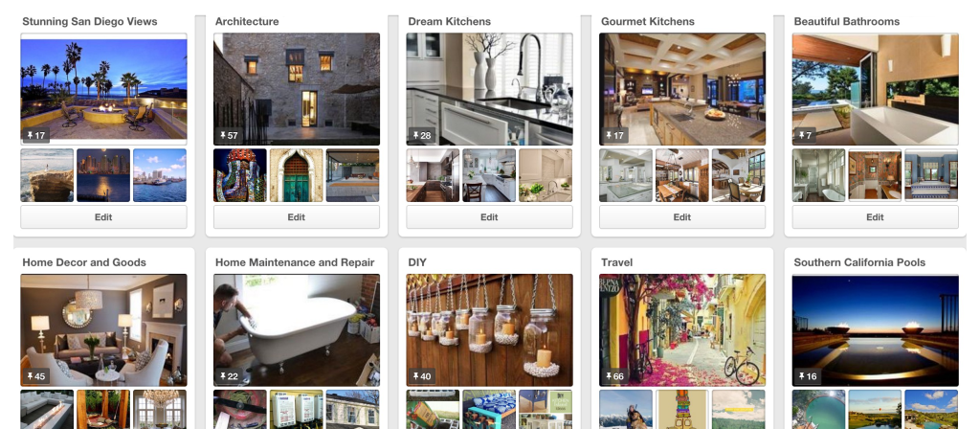Edit the Gourmet Kitchens board
Viewport: 980px width, 429px height.
click(x=681, y=217)
